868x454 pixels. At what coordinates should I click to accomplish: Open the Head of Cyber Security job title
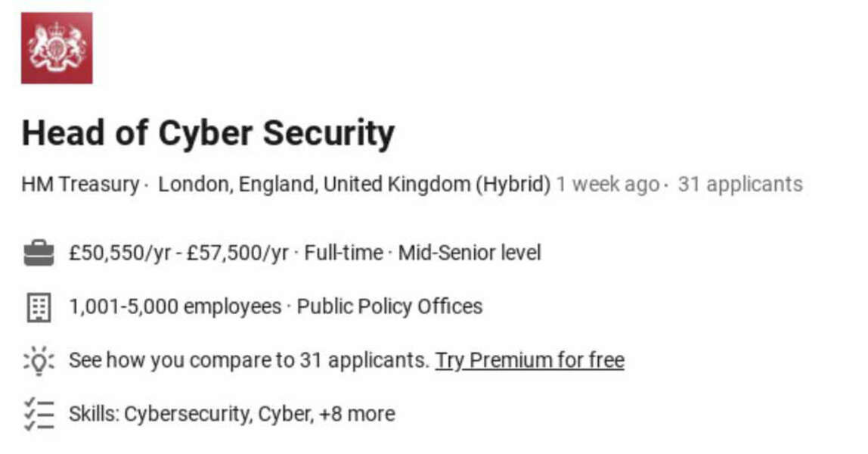[x=208, y=134]
